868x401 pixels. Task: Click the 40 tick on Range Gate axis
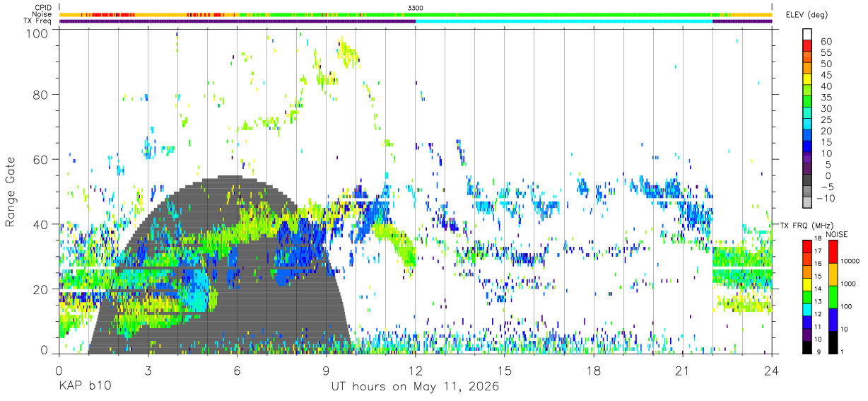point(42,225)
